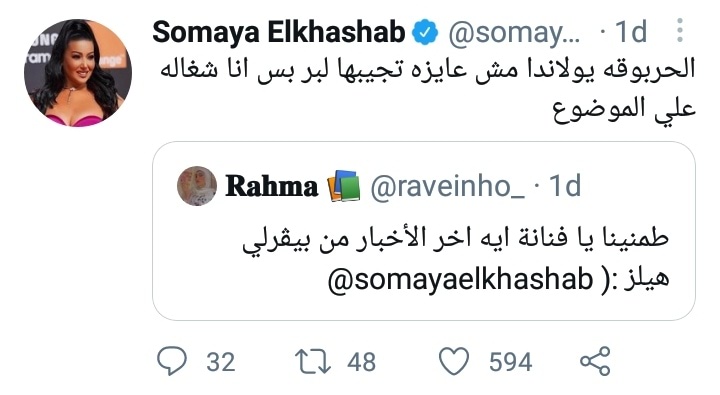Screen dimensions: 720x395
Task: Like the tweet with the heart icon
Action: (454, 361)
